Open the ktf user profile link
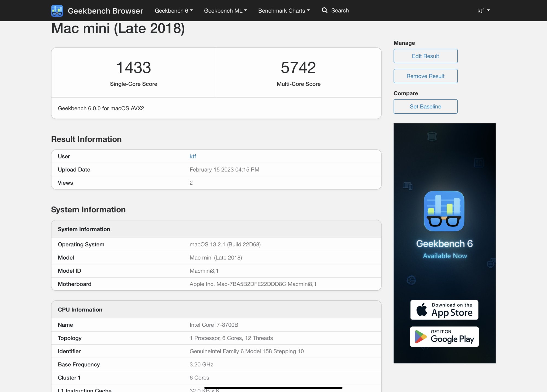The width and height of the screenshot is (547, 392). tap(193, 156)
